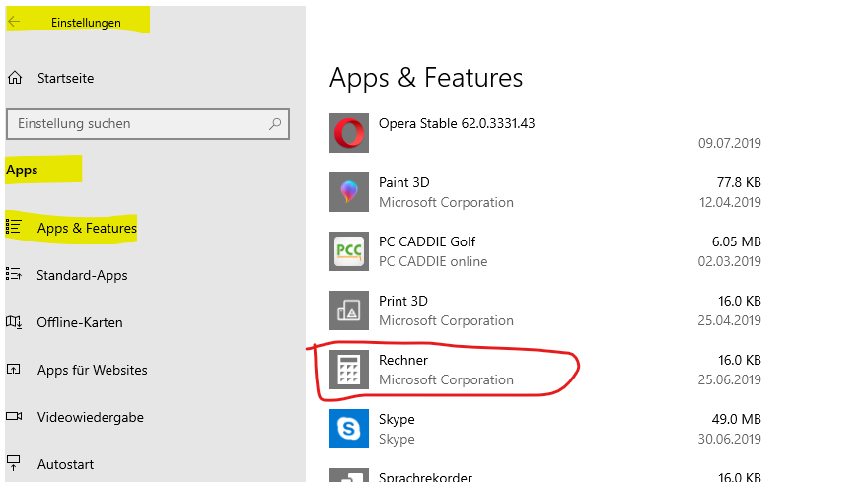Go to Offline-Karten settings
Screen dimensions: 868x482
[x=80, y=322]
